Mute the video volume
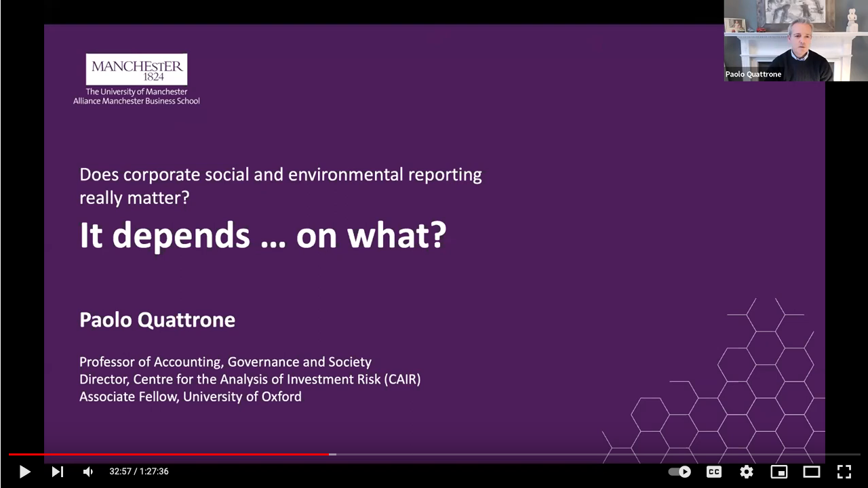This screenshot has width=868, height=488. coord(88,472)
